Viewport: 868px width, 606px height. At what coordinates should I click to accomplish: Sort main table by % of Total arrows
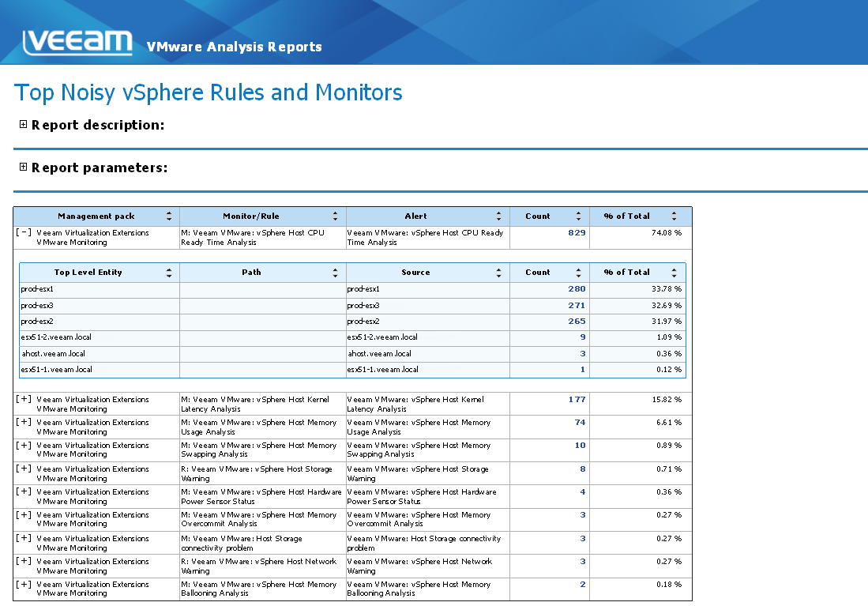[674, 216]
